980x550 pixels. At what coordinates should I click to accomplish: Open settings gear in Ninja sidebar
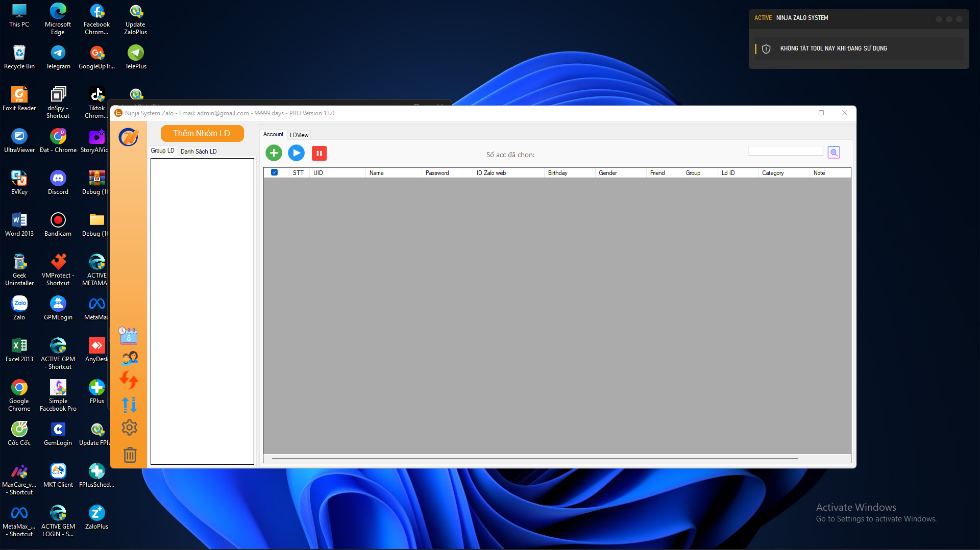click(129, 428)
